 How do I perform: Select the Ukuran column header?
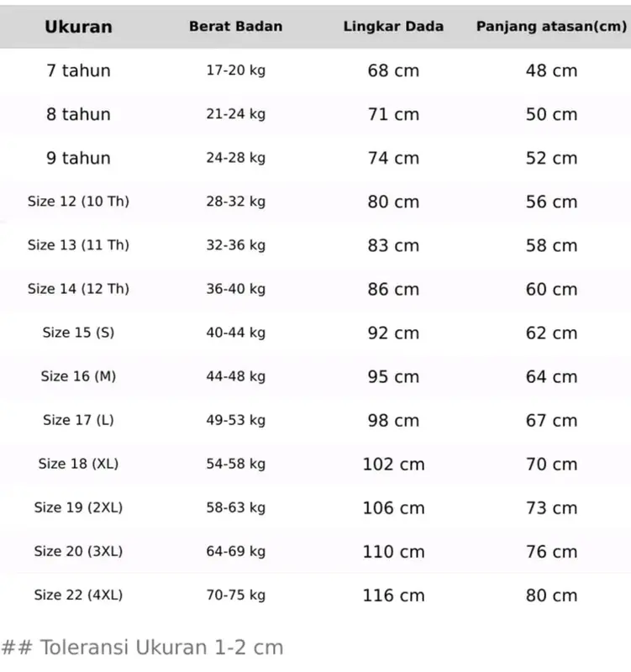tap(78, 27)
